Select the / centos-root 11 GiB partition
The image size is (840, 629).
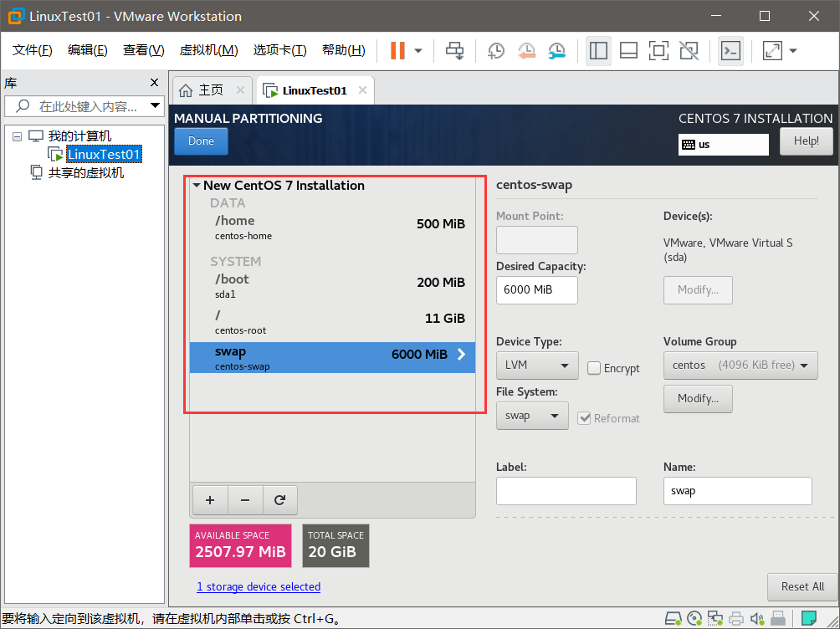[x=332, y=322]
